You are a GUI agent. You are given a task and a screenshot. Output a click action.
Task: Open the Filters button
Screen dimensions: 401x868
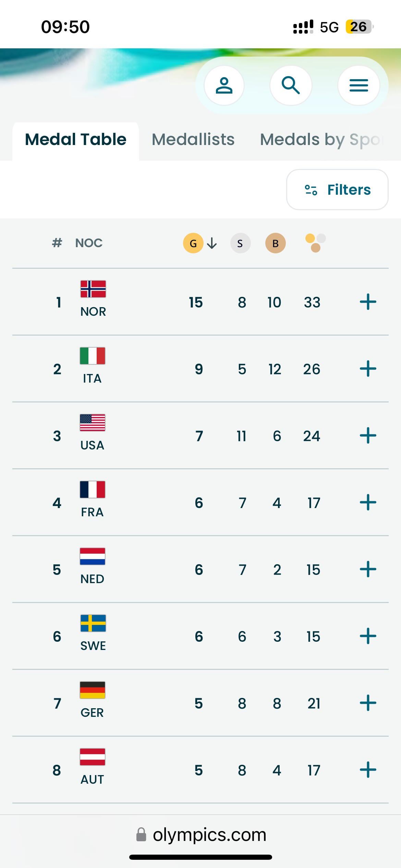pos(337,190)
